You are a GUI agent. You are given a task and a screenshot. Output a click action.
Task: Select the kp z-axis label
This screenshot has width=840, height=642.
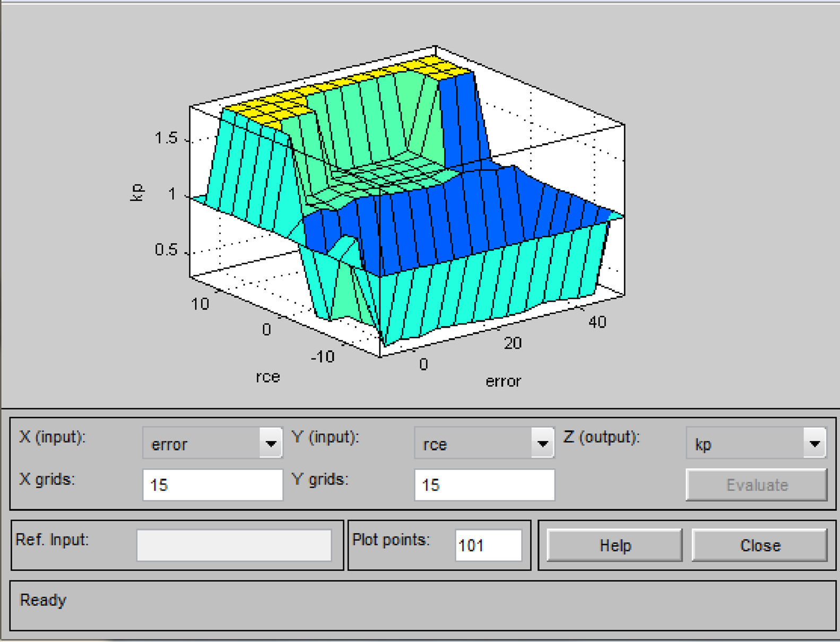pos(137,192)
